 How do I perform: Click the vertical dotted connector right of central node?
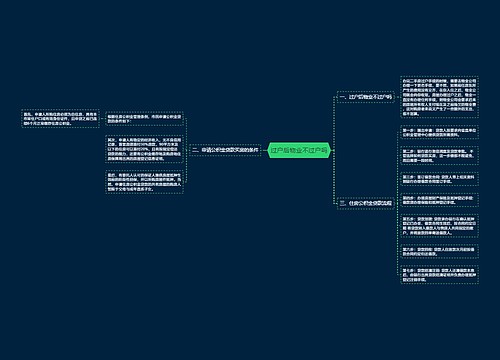click(334, 150)
